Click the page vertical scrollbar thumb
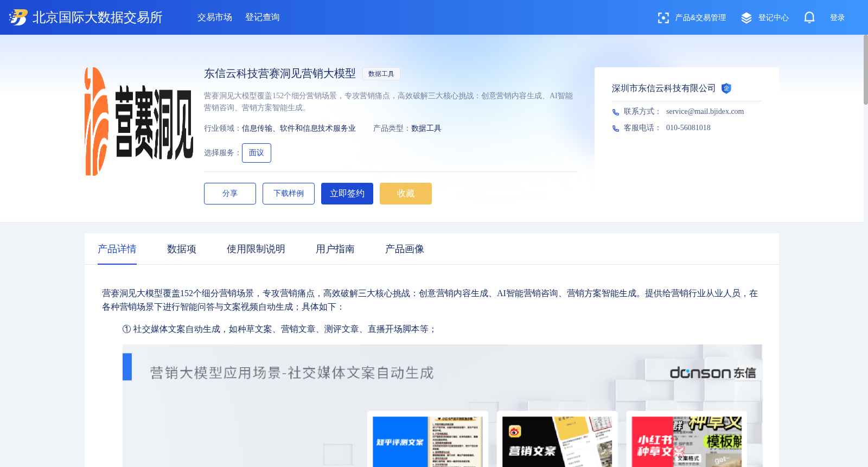The image size is (868, 467). (x=866, y=69)
